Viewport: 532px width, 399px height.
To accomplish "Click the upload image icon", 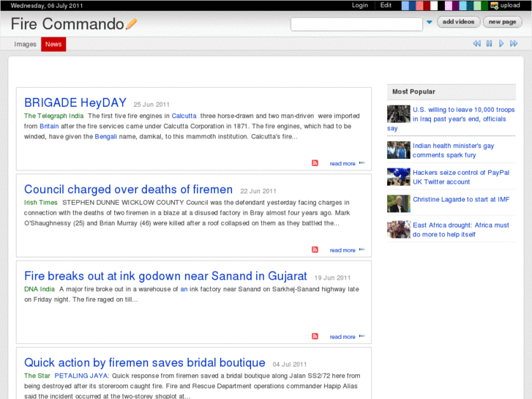I will (x=495, y=5).
